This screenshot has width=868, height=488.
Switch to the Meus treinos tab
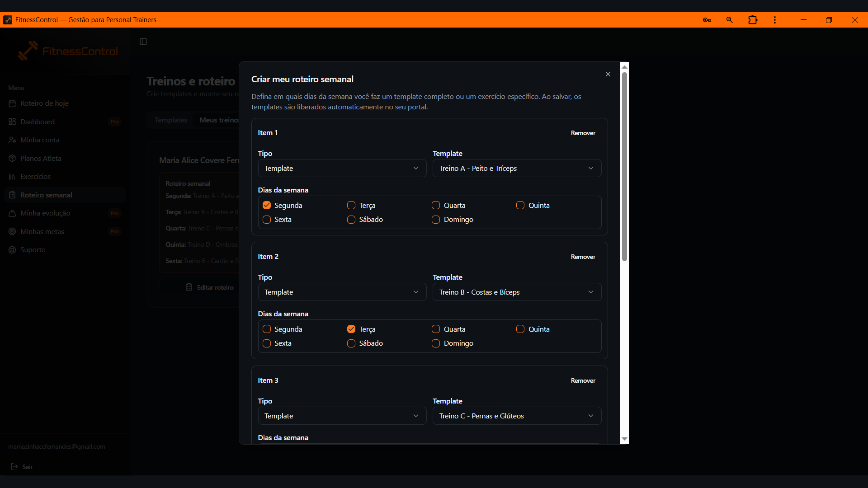tap(219, 120)
